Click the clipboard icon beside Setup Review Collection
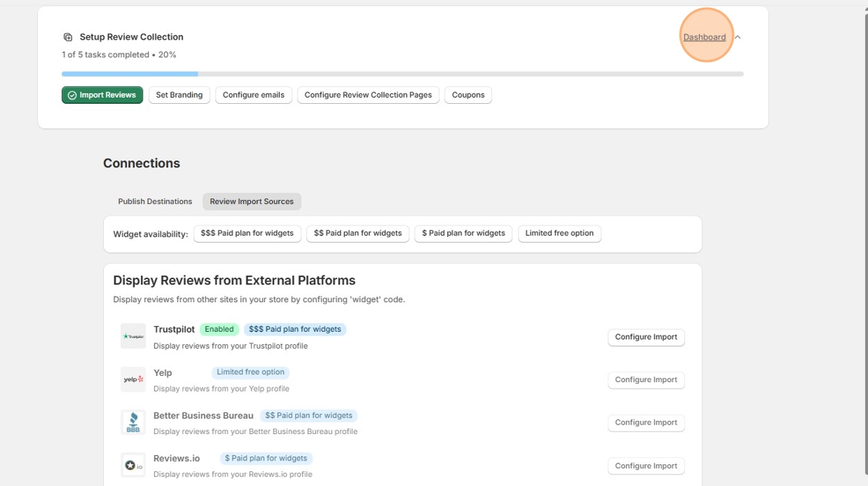The height and width of the screenshot is (486, 868). [67, 36]
